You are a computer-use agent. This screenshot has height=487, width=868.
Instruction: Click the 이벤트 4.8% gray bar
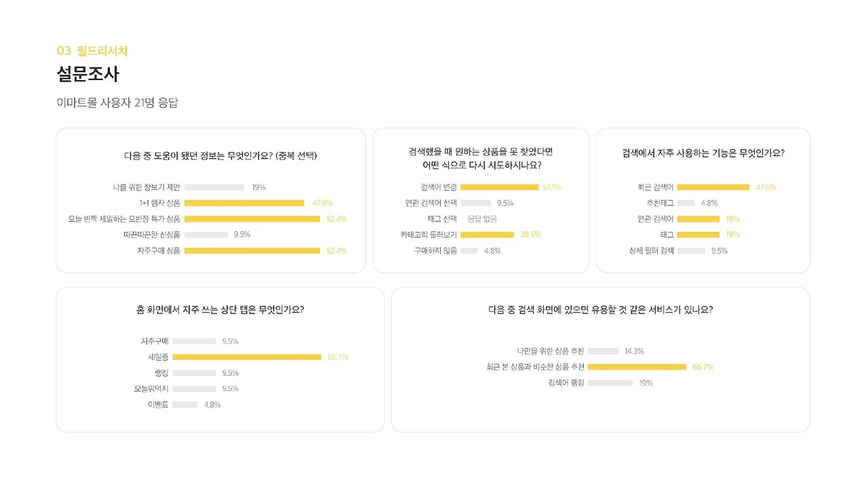coord(185,405)
